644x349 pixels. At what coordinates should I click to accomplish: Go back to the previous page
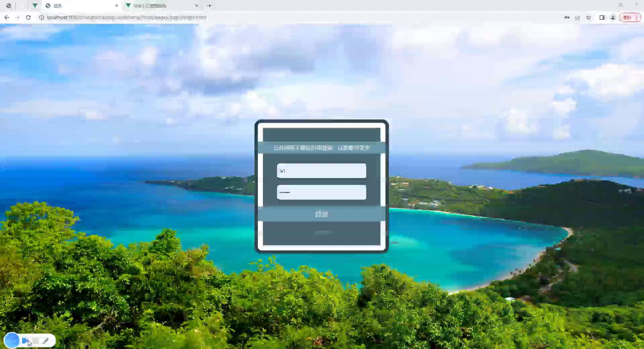pyautogui.click(x=7, y=17)
